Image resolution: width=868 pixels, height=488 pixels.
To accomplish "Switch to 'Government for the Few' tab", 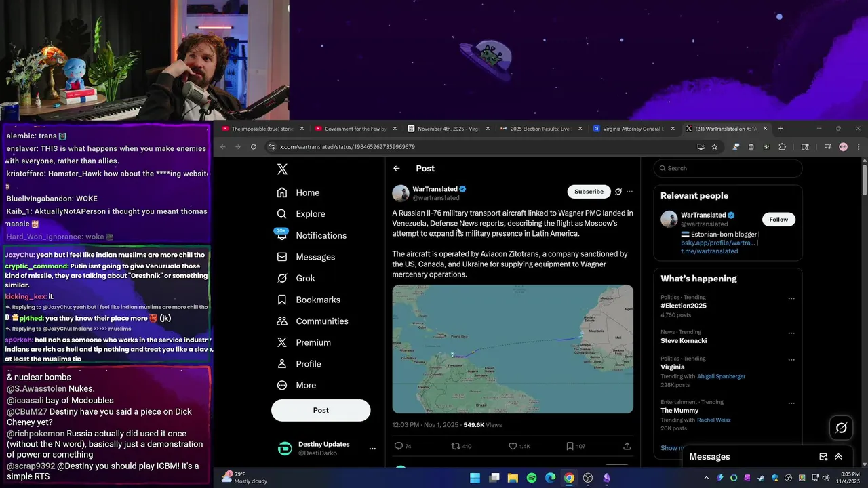I will 355,129.
